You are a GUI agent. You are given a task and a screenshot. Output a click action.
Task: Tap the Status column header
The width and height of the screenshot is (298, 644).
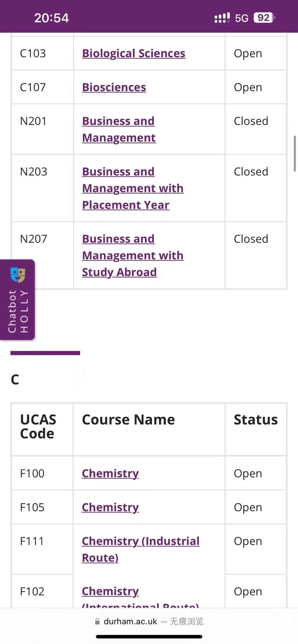click(x=256, y=420)
